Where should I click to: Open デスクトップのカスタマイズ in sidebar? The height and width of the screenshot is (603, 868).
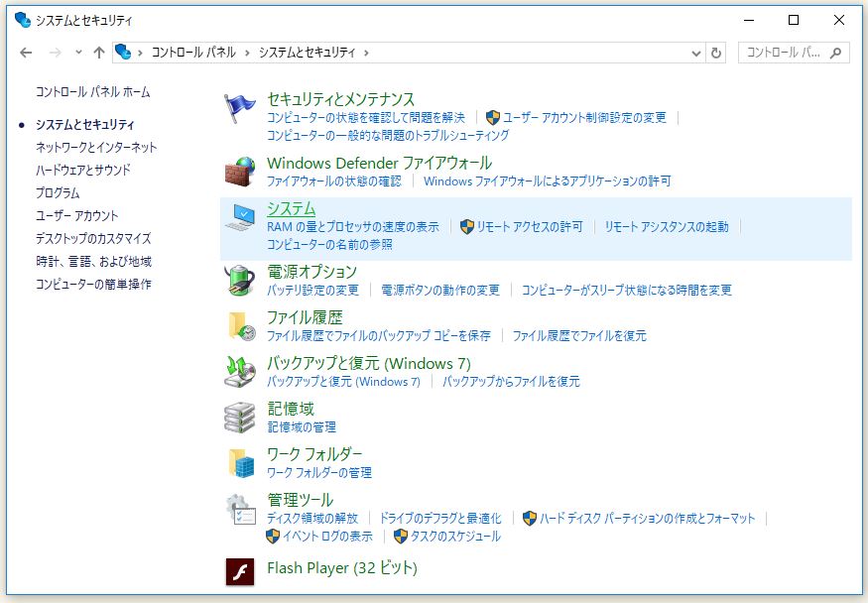coord(93,238)
